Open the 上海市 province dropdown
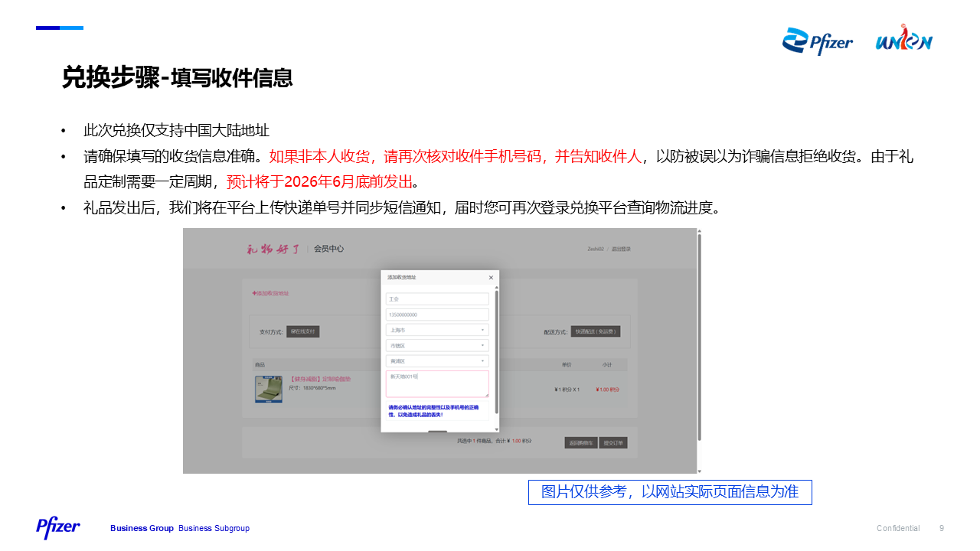The width and height of the screenshot is (980, 551). (x=437, y=330)
